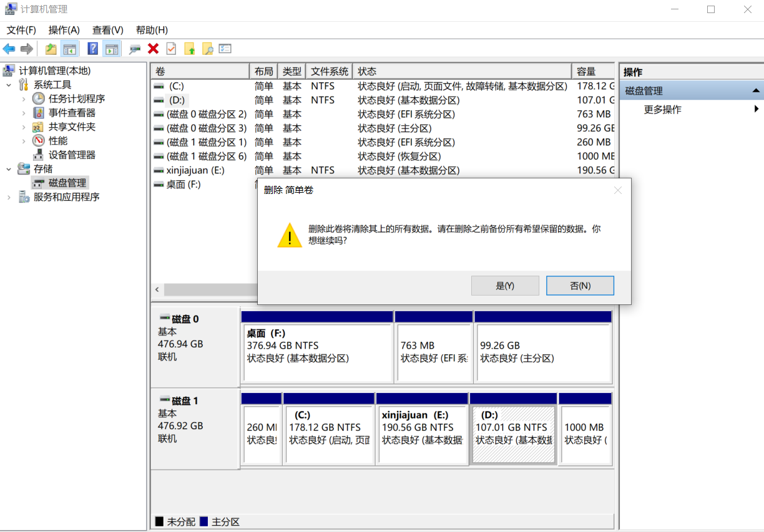Click the 事件查看器 icon in tree
764x532 pixels.
click(x=39, y=113)
